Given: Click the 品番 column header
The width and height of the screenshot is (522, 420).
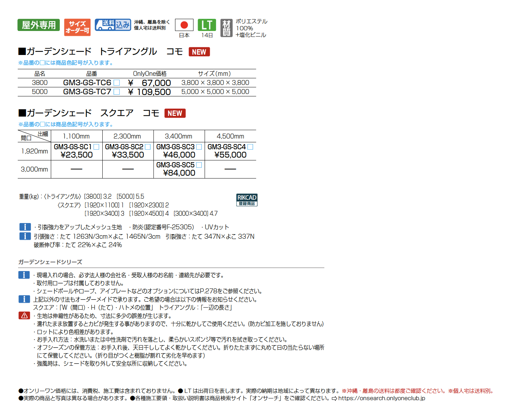Looking at the screenshot, I should coord(92,74).
